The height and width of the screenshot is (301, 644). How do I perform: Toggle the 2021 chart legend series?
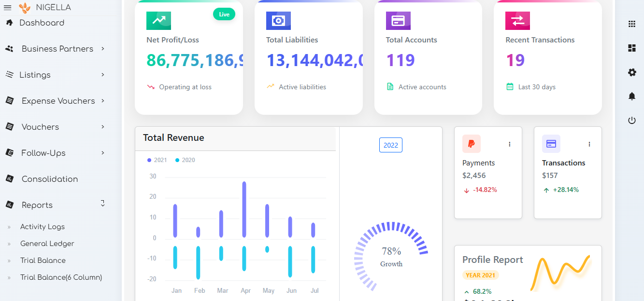tap(157, 160)
